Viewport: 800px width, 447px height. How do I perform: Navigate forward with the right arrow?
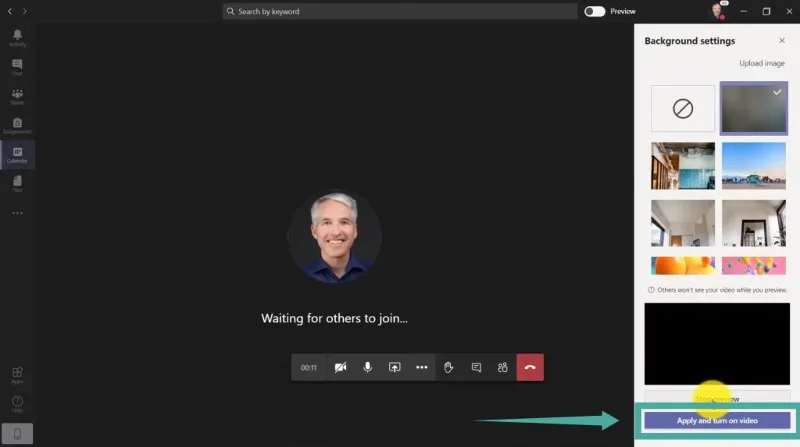[x=24, y=11]
